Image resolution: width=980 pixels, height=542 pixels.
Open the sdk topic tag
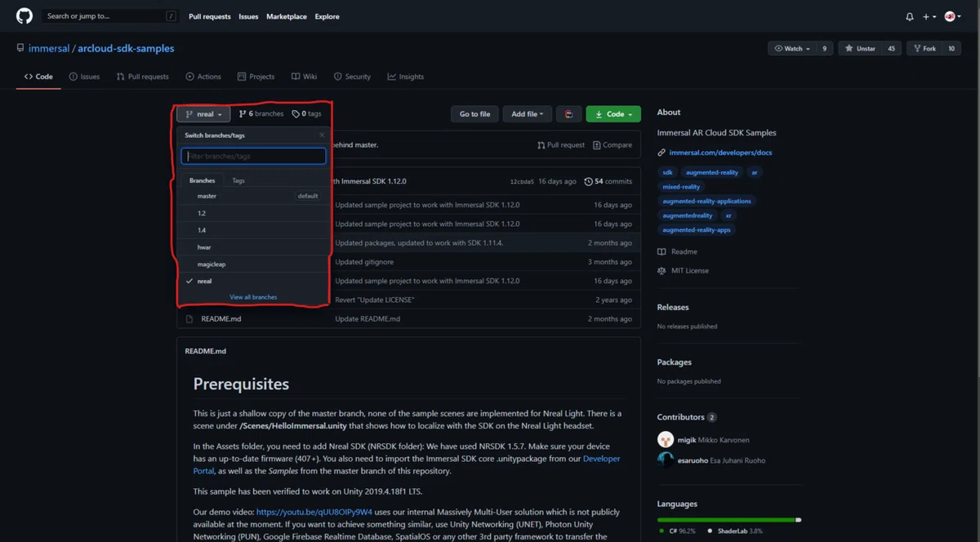point(667,172)
